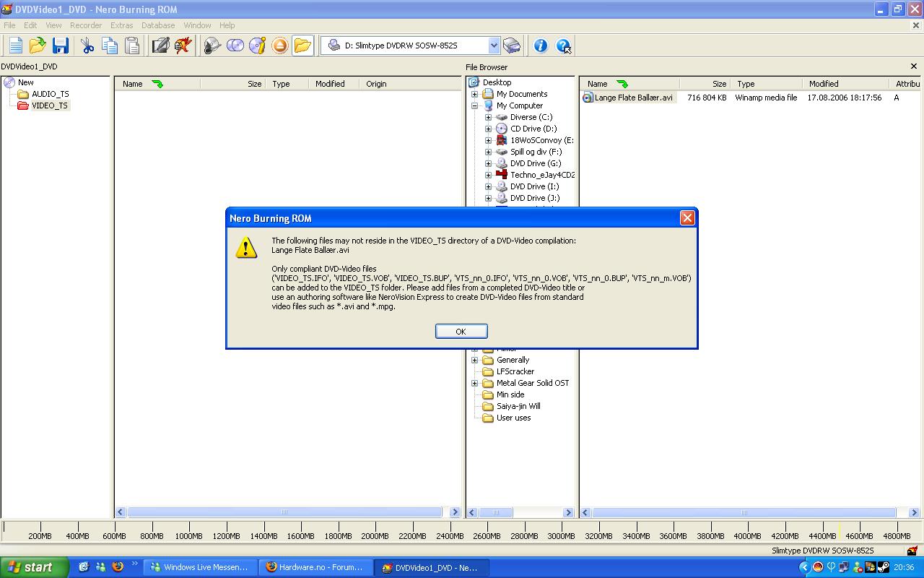This screenshot has width=924, height=578.
Task: Open a compilation using the folder toolbar icon
Action: [38, 46]
